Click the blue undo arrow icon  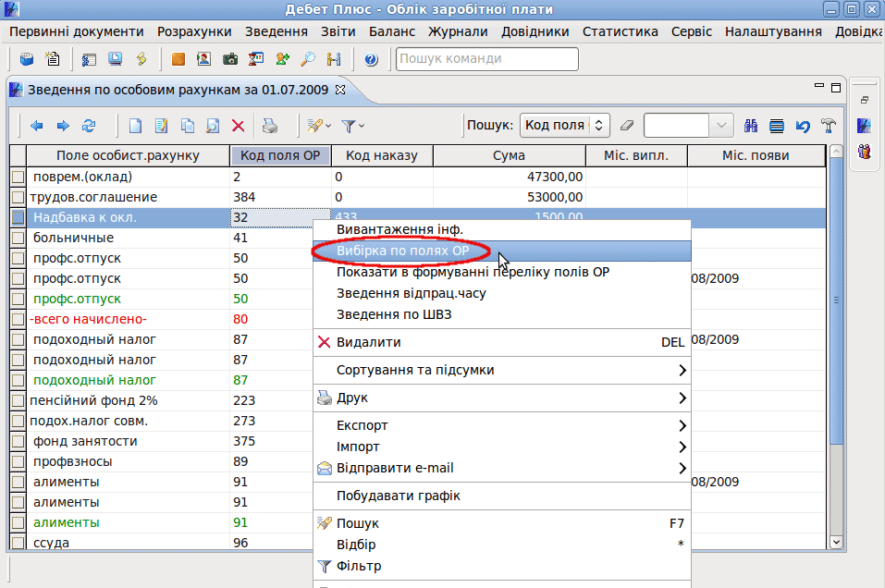[803, 126]
